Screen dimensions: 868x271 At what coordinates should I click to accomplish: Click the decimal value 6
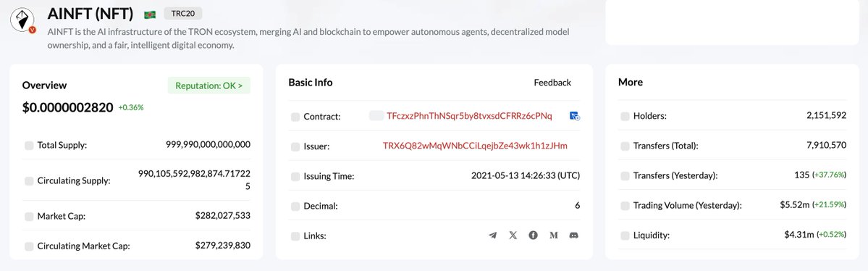coord(578,206)
